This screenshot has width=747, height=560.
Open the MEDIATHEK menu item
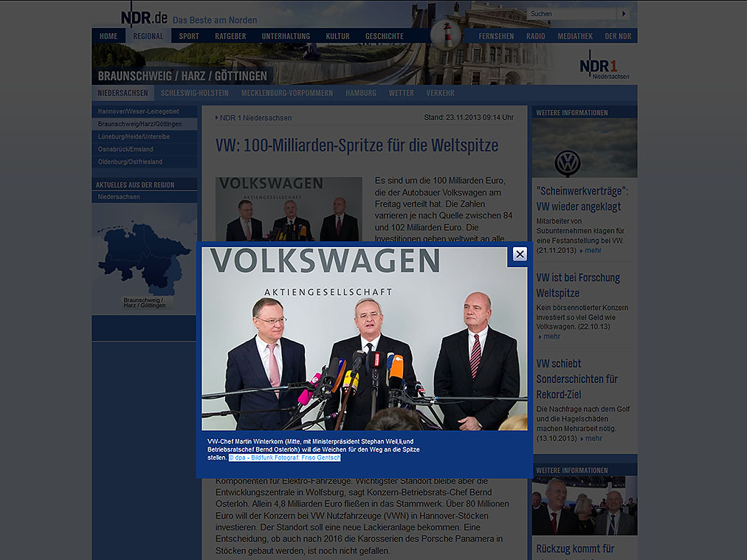[576, 36]
